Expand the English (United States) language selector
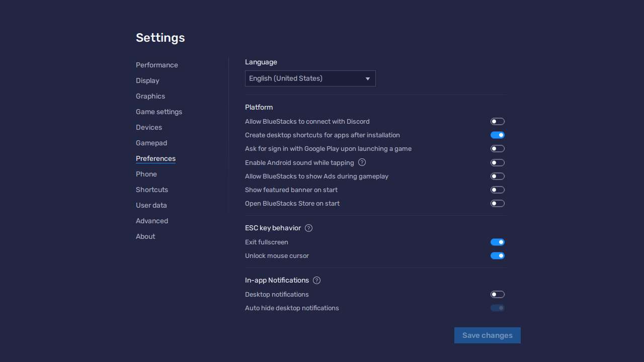Viewport: 644px width, 362px height. [x=310, y=78]
